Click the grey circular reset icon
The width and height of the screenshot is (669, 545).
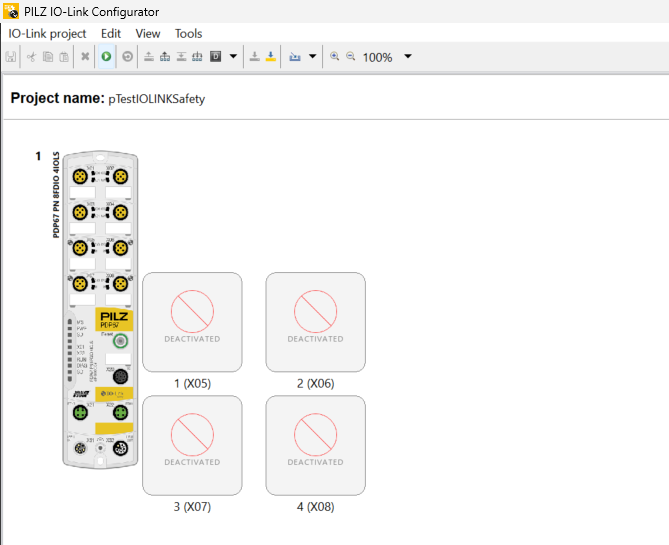127,56
